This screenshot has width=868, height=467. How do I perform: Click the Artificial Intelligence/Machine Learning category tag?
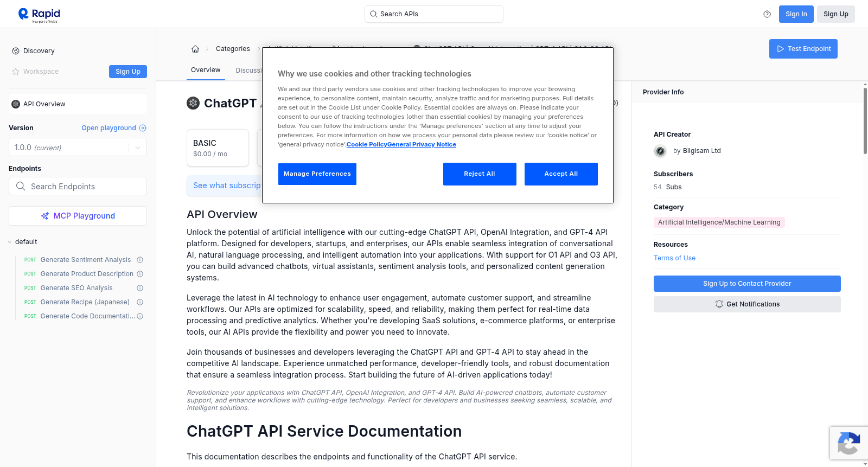click(x=719, y=222)
